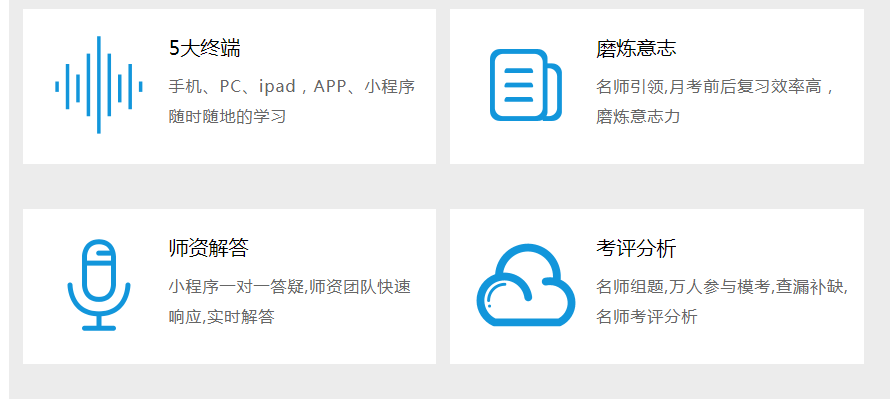Click the text 名师组题,万人参与模考,查漏补缺
Image resolution: width=890 pixels, height=399 pixels.
point(721,287)
